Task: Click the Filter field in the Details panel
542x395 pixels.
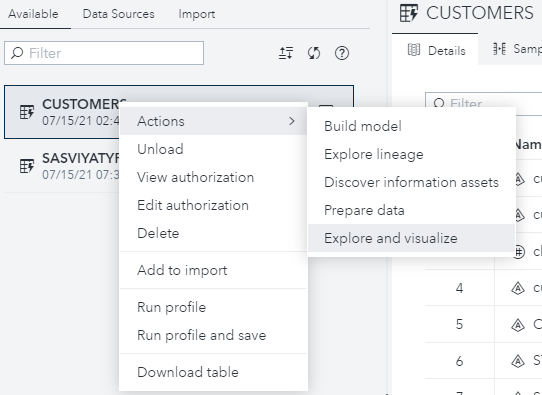Action: tap(484, 103)
